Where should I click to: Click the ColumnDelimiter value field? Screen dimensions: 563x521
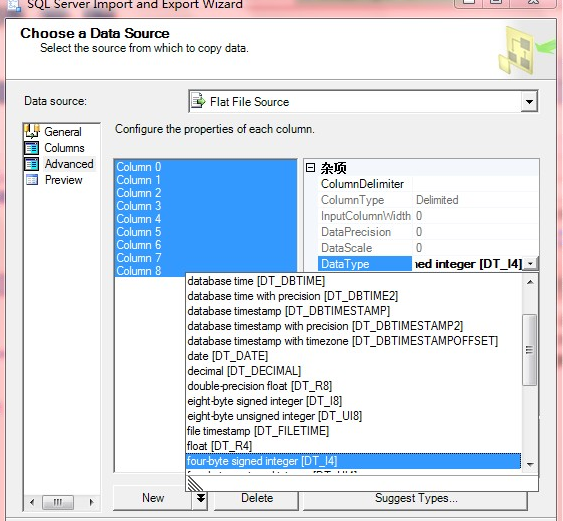click(x=475, y=184)
